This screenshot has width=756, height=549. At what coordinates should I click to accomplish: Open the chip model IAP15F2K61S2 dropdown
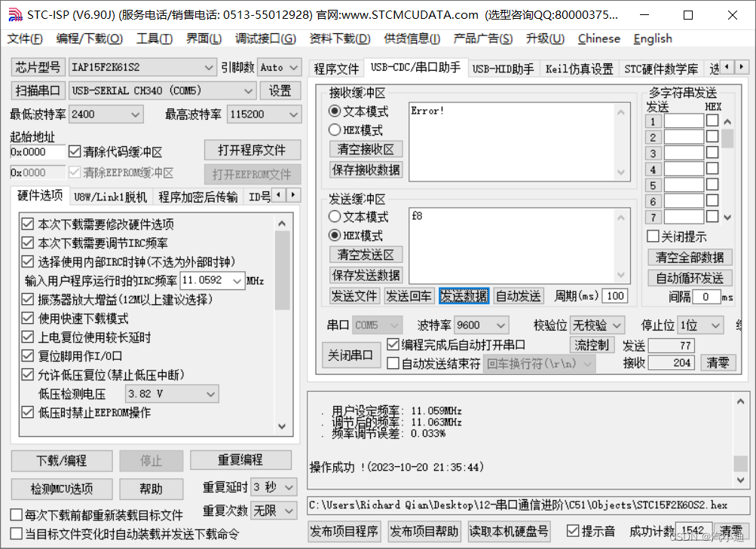(x=142, y=68)
